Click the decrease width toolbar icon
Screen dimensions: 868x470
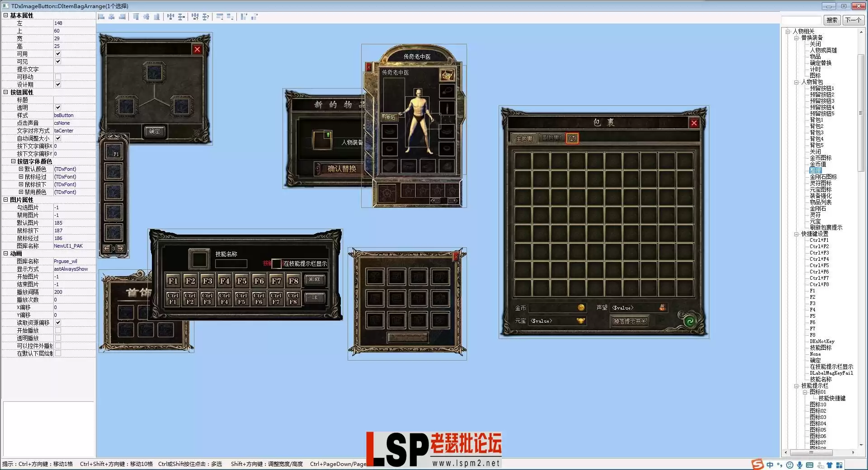tap(230, 17)
